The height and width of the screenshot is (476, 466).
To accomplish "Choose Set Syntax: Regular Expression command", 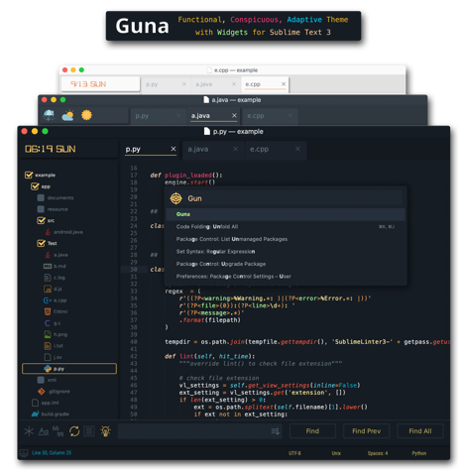I will tap(286, 252).
